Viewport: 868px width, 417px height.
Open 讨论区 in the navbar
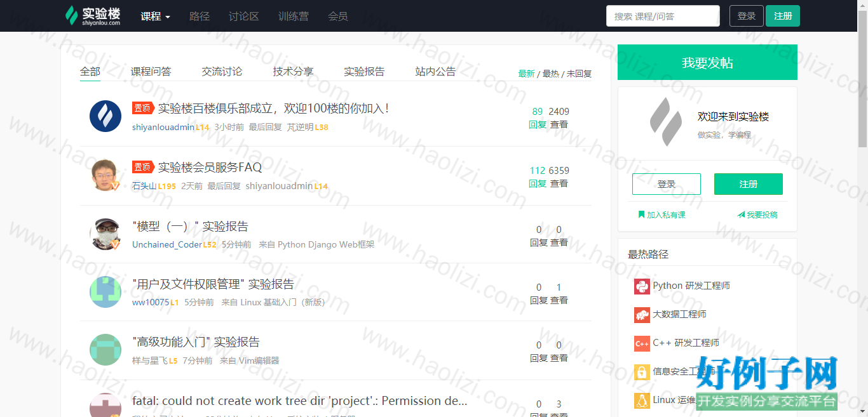(x=244, y=17)
